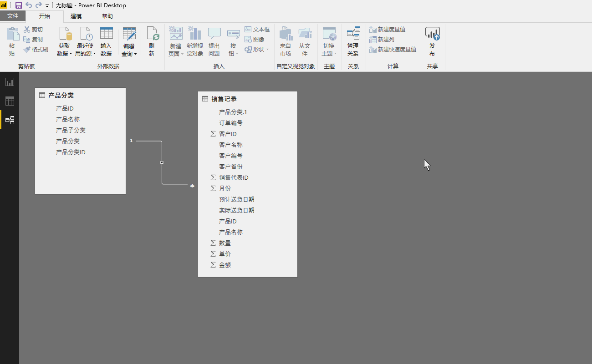Click 新建列 new column
Viewport: 592px width, 364px height.
click(382, 40)
